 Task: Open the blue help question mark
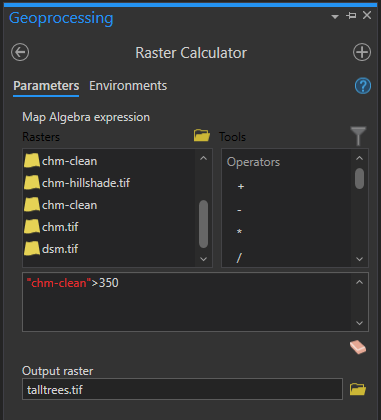tap(363, 86)
